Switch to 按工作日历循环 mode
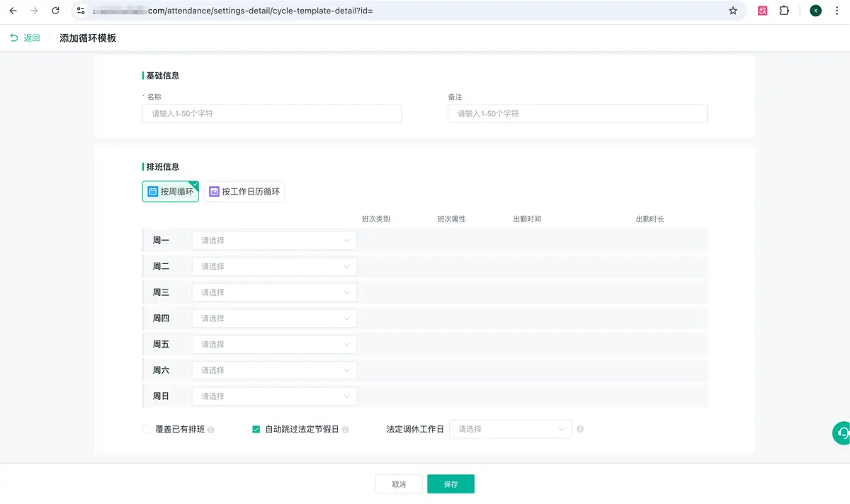 click(x=244, y=191)
